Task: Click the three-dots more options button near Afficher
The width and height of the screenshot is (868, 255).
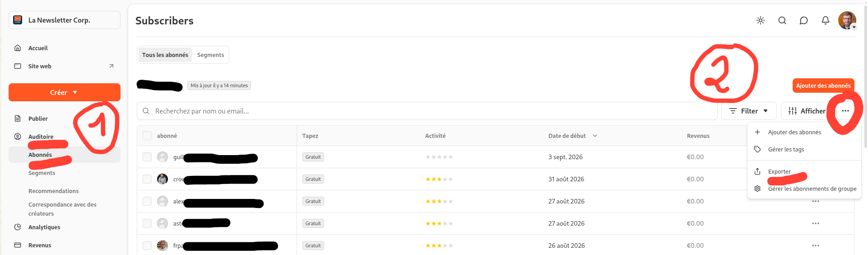Action: 845,111
